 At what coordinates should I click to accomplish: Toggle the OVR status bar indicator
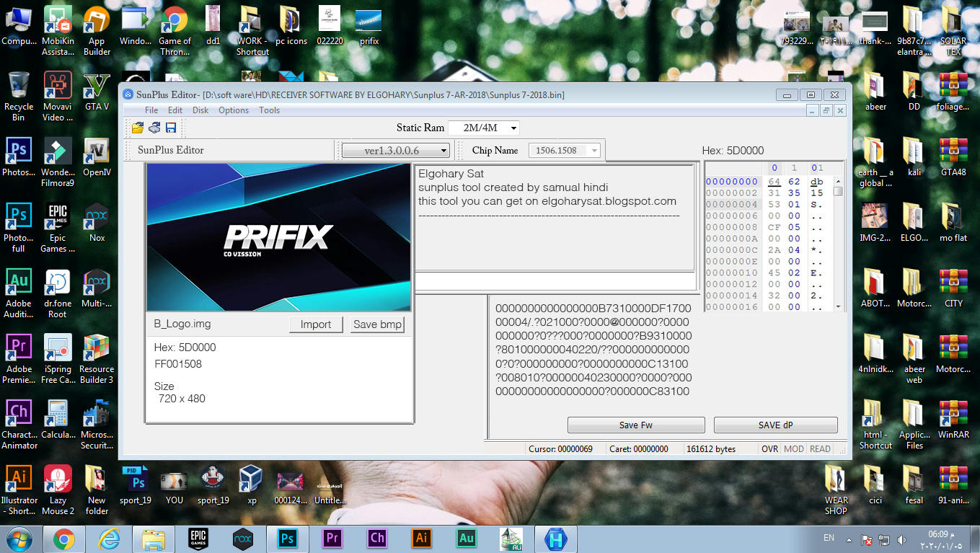tap(769, 448)
